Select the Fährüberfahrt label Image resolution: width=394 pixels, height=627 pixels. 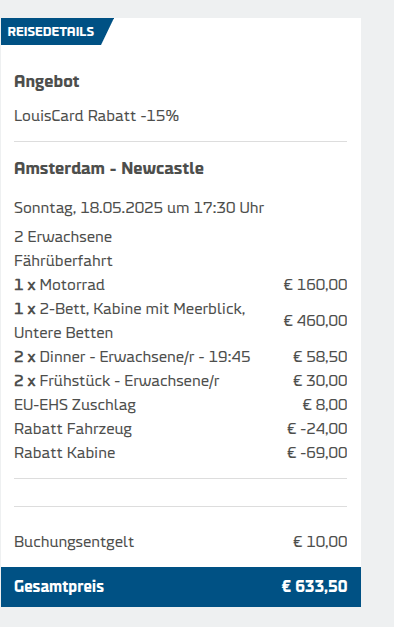pos(64,261)
